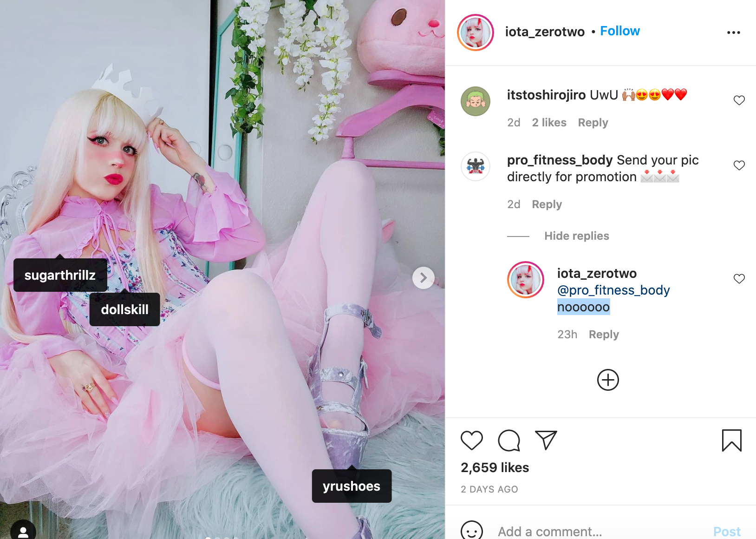Screen dimensions: 756x539
Task: Share post via paper plane icon
Action: 546,440
